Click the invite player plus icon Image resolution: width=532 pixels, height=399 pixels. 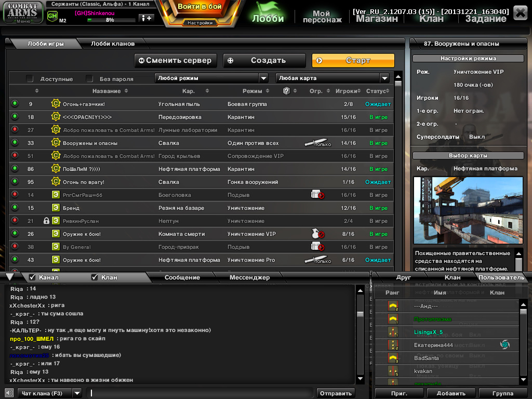pyautogui.click(x=147, y=18)
